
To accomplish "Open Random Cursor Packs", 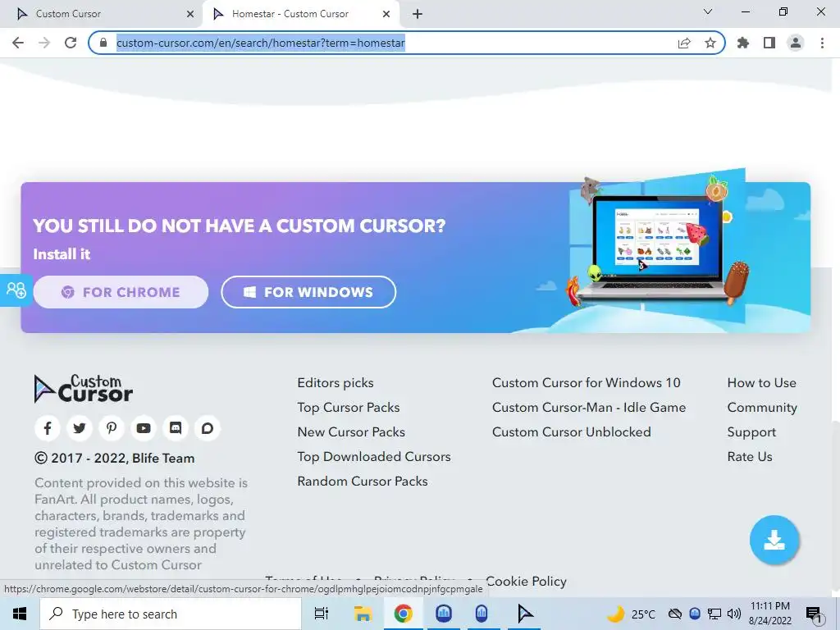I will [362, 482].
